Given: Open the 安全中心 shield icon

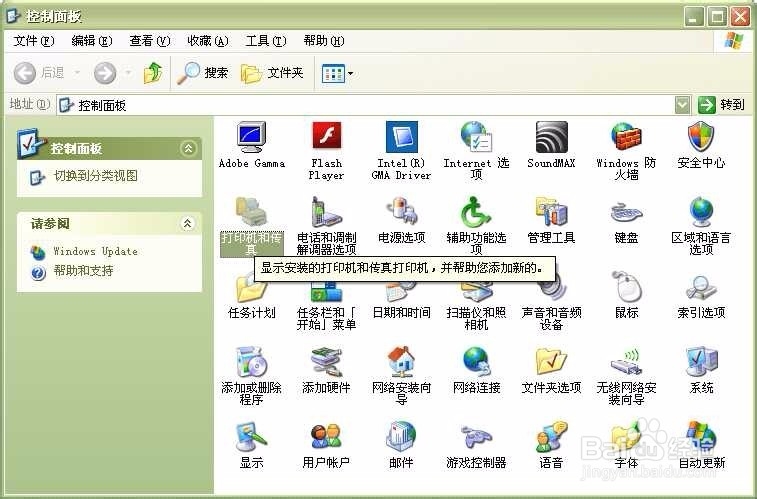Looking at the screenshot, I should [701, 137].
